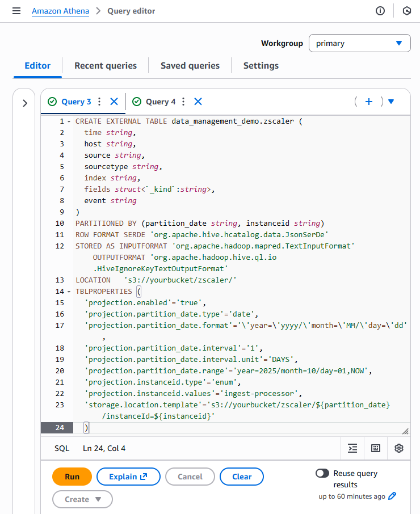Open editor keyboard shortcuts icon
Screen dimensions: 420x514
[x=376, y=448]
